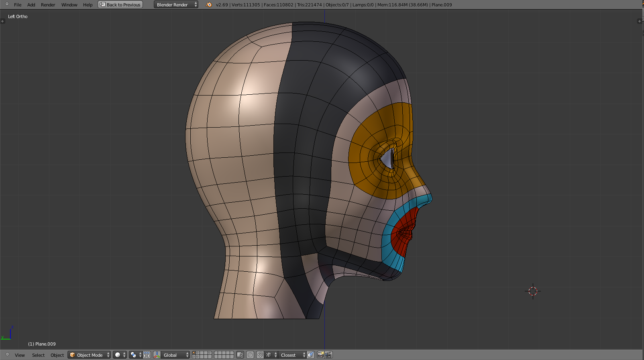Image resolution: width=644 pixels, height=360 pixels.
Task: Click the Mem:116.84M memory readout
Action: click(402, 5)
